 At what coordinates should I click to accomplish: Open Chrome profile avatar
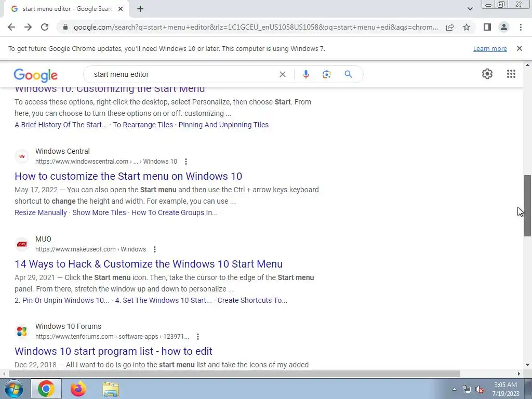pos(504,27)
